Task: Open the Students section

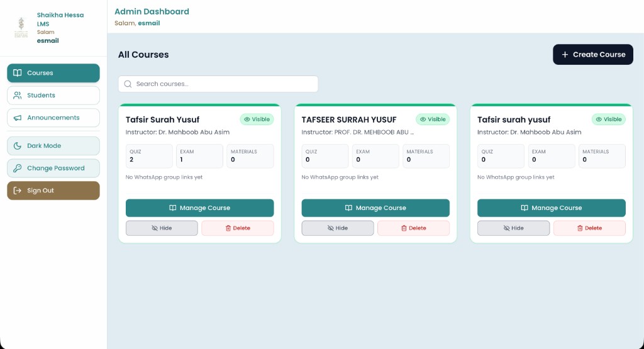Action: 53,95
